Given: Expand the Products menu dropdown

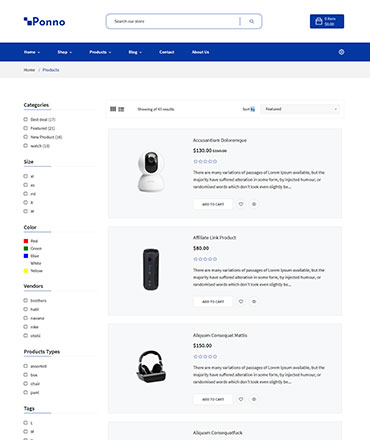Looking at the screenshot, I should tap(100, 52).
